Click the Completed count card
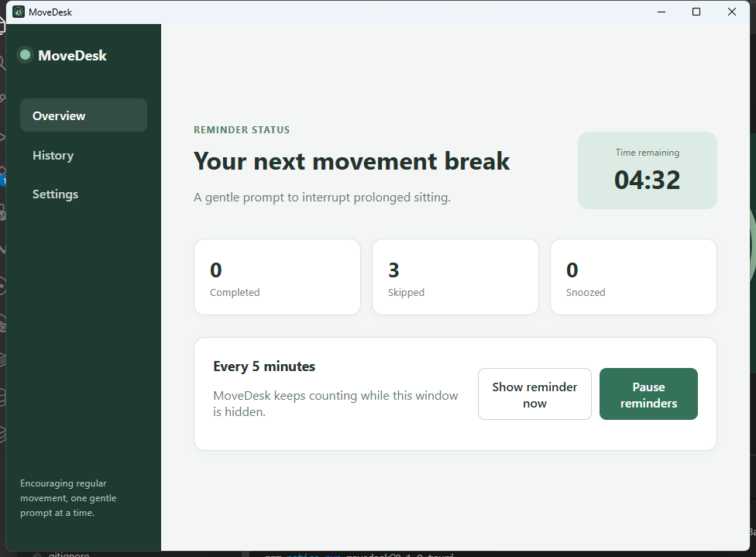Screen dimensions: 756x557 (x=277, y=277)
